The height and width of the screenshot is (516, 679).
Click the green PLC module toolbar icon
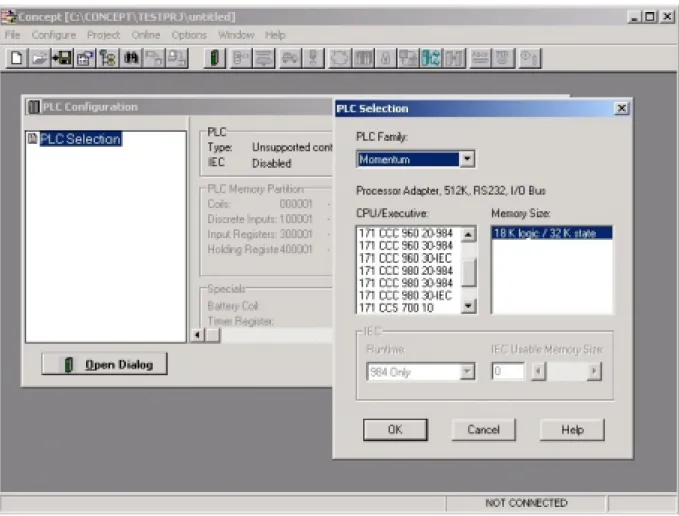pos(215,58)
